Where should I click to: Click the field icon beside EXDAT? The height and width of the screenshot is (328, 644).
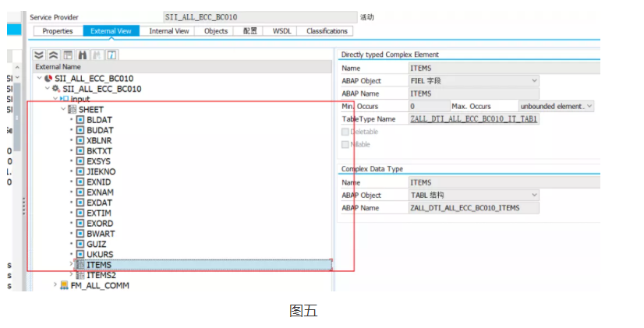pos(80,203)
